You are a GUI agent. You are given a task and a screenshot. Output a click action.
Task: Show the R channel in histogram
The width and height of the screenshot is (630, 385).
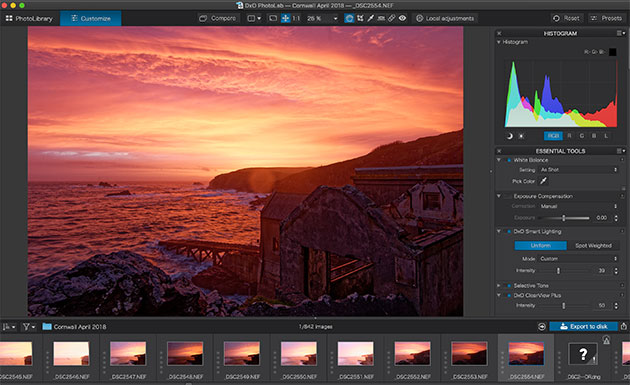[x=569, y=136]
